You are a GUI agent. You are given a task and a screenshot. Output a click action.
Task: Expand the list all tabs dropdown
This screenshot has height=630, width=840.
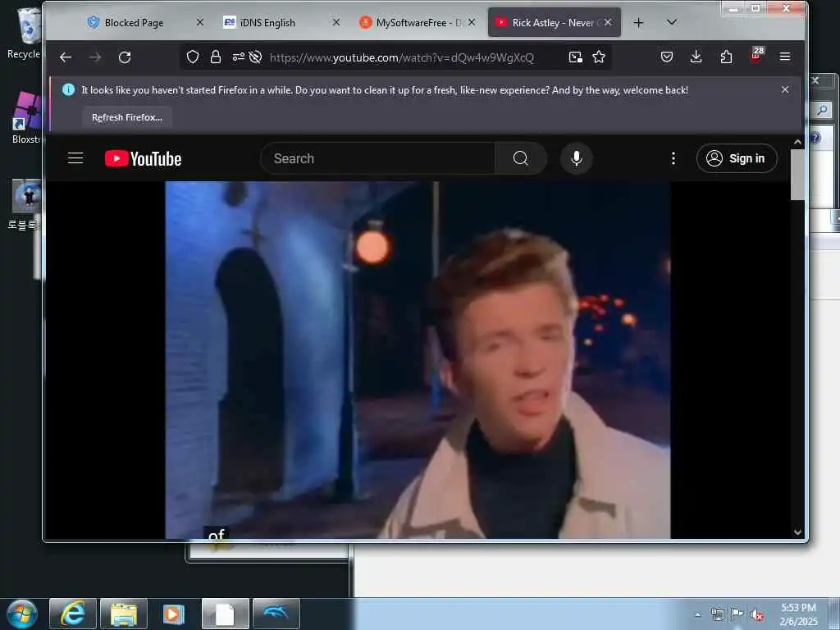pos(672,22)
